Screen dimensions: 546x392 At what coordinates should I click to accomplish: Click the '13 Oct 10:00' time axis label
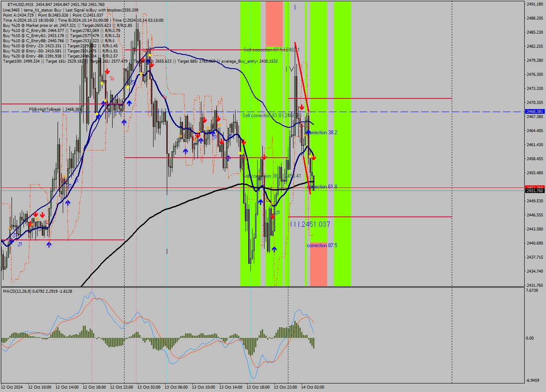(203, 387)
